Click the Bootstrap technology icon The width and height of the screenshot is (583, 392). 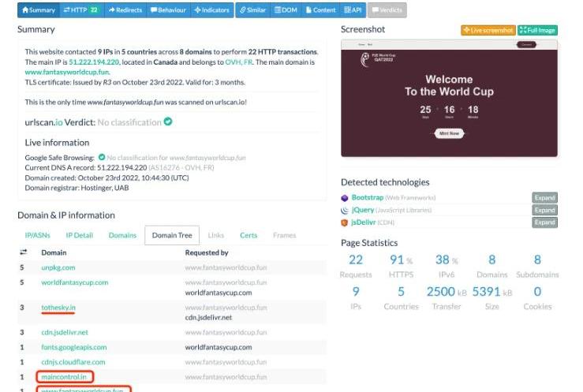345,198
